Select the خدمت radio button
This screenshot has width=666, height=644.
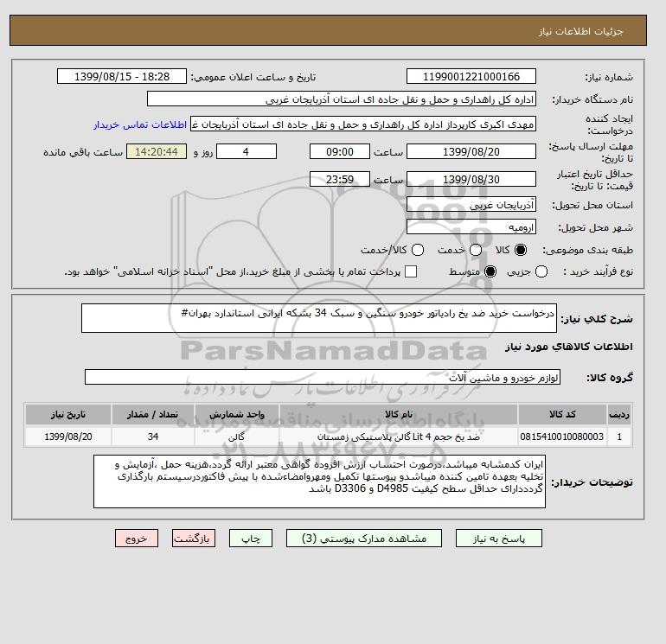pyautogui.click(x=476, y=250)
